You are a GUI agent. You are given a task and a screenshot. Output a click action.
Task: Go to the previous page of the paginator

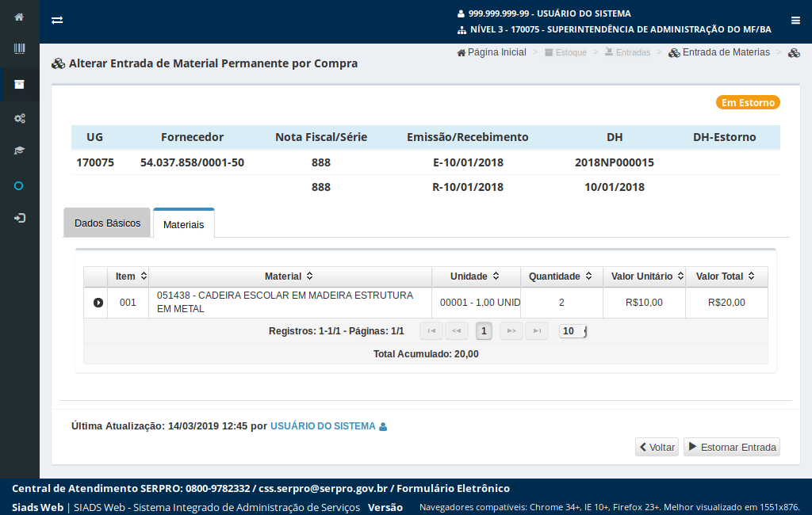(x=456, y=331)
